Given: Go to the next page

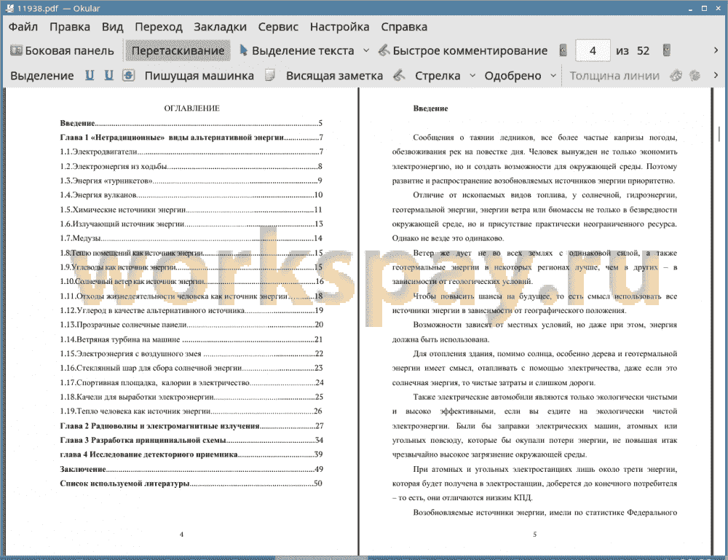Looking at the screenshot, I should click(x=667, y=50).
